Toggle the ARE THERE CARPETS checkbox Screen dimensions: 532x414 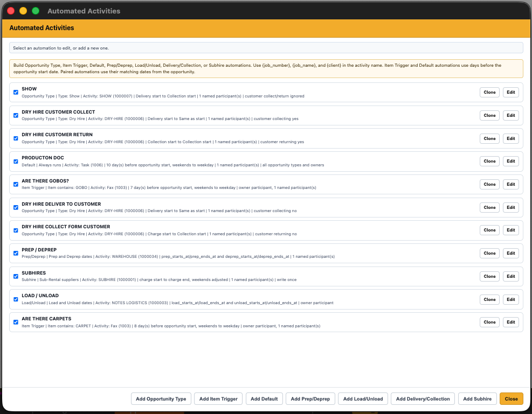tap(16, 322)
